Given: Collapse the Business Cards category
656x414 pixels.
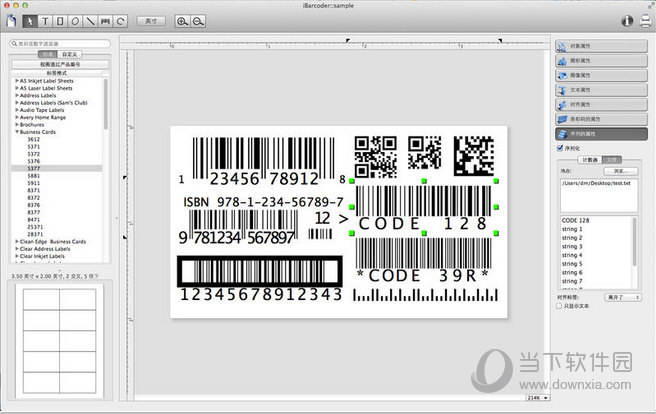Looking at the screenshot, I should click(16, 131).
